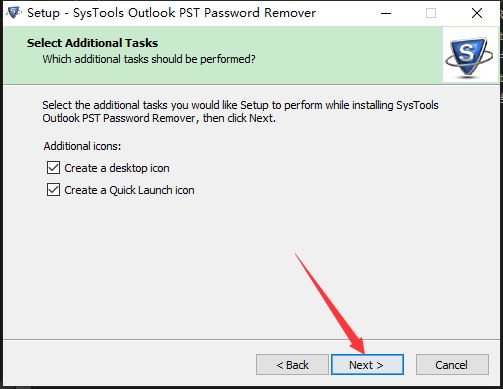This screenshot has width=503, height=389.
Task: Minimize the Setup window
Action: tap(386, 13)
